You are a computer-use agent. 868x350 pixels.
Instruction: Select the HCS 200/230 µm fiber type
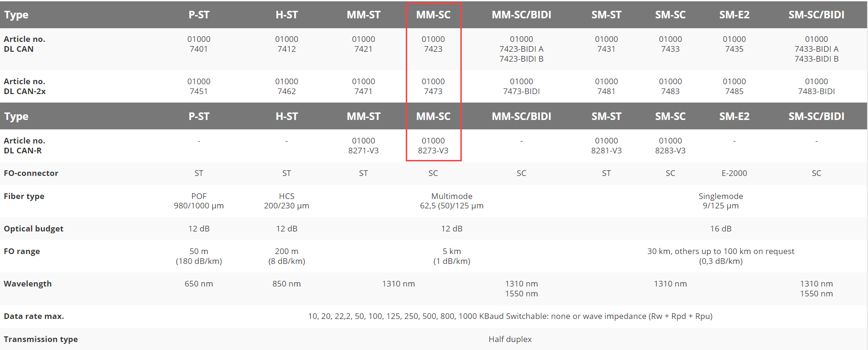pyautogui.click(x=286, y=201)
